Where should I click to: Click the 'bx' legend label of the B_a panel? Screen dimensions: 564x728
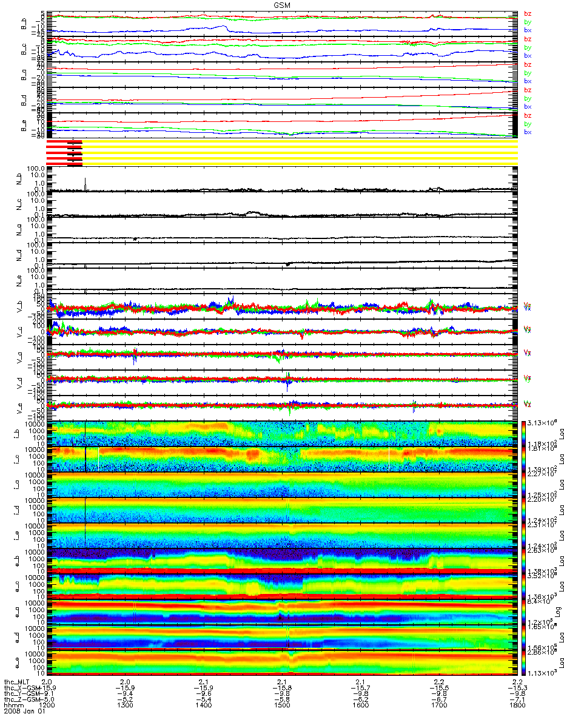[x=528, y=81]
